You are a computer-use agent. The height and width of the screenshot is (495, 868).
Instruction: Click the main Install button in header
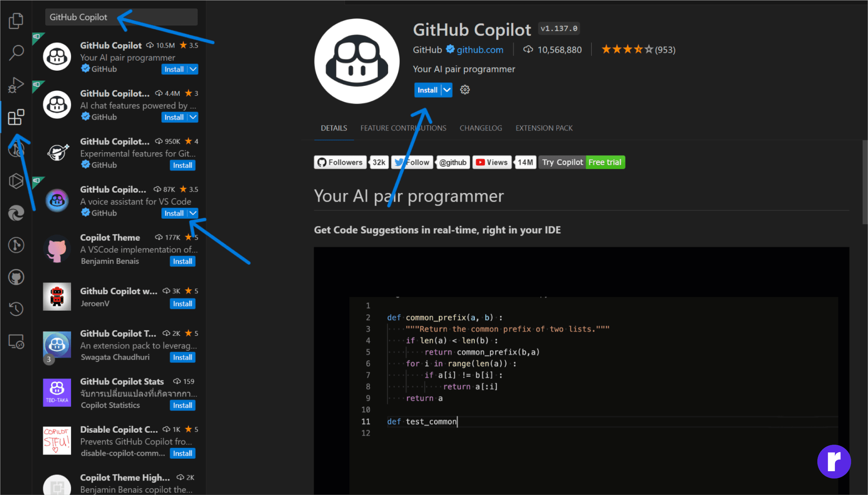pyautogui.click(x=427, y=90)
